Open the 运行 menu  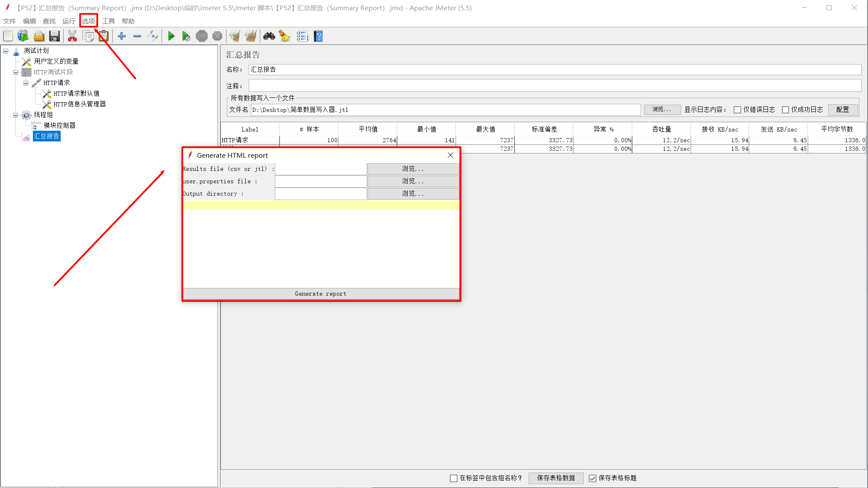(68, 21)
